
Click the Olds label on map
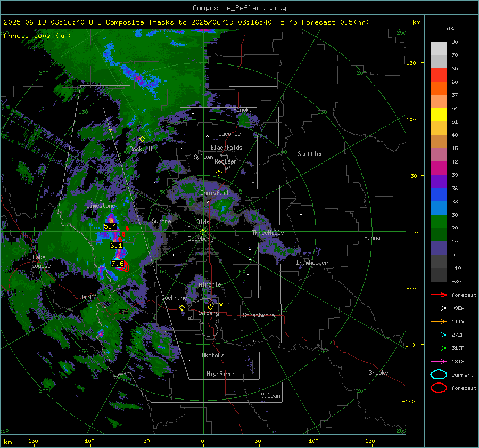(x=203, y=222)
